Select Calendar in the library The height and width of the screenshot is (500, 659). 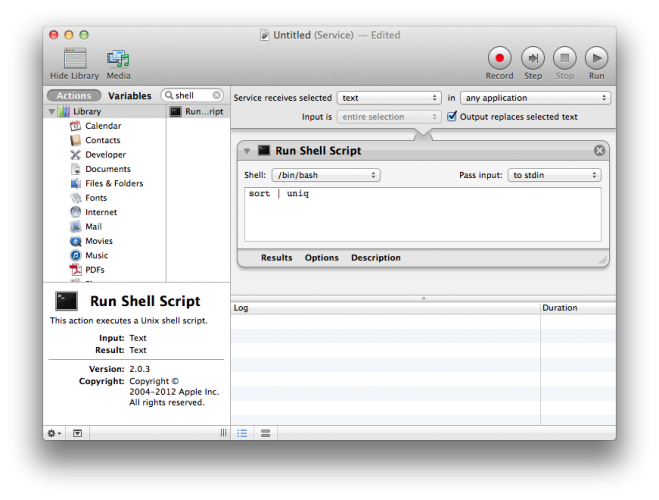pyautogui.click(x=103, y=126)
